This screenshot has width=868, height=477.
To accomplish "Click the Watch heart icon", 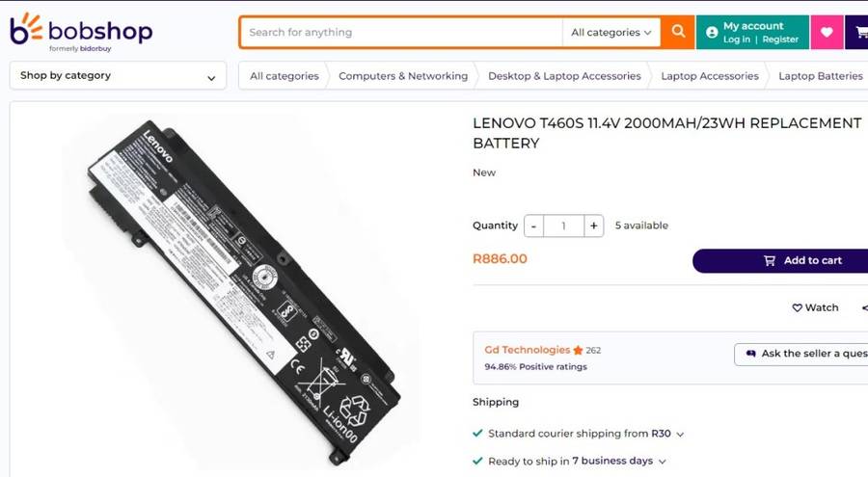I will 798,307.
